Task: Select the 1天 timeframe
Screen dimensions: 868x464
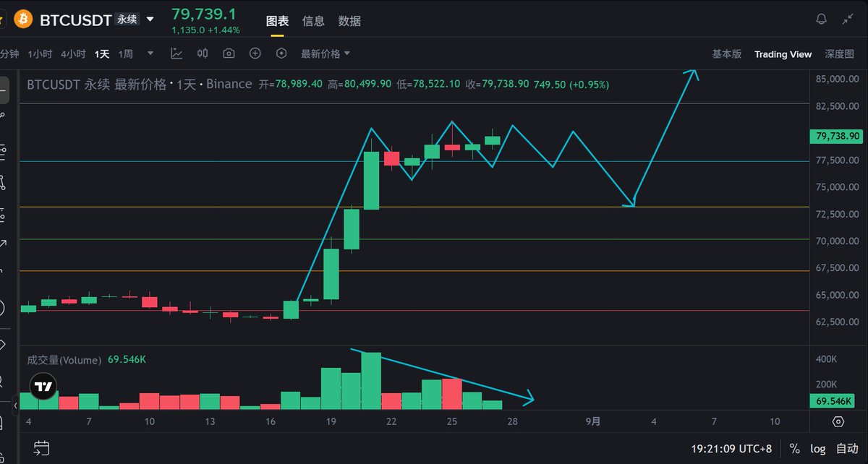Action: [x=101, y=54]
